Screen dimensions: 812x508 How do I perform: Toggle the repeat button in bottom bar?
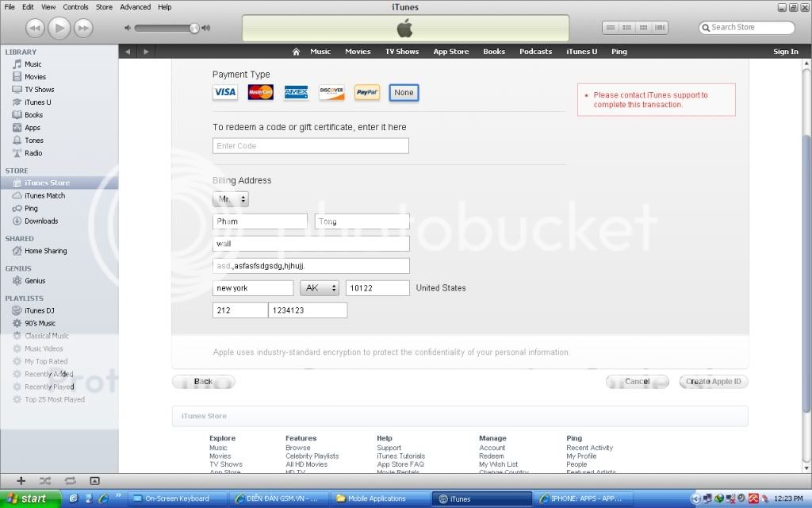71,481
